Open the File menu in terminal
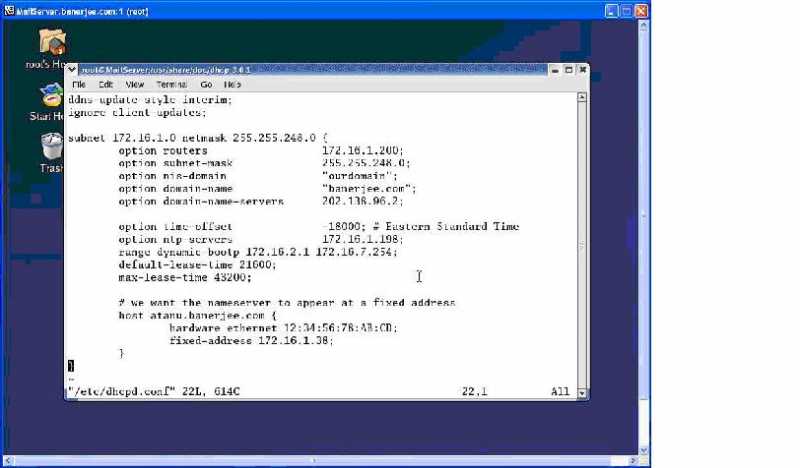Image resolution: width=800 pixels, height=468 pixels. coord(79,84)
